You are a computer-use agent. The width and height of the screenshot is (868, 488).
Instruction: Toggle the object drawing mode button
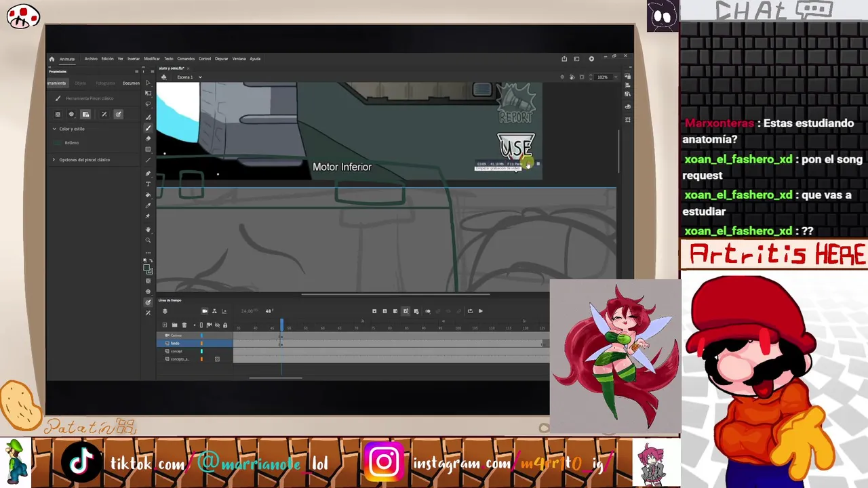coord(58,115)
